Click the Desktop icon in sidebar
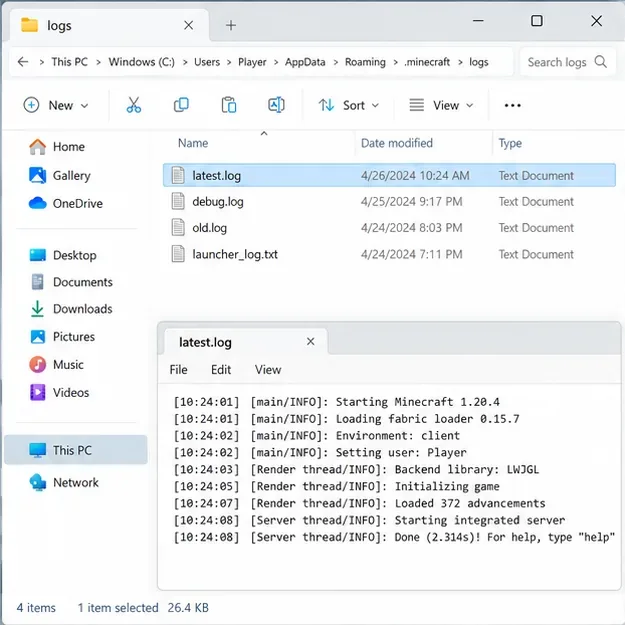625x625 pixels. pyautogui.click(x=38, y=255)
